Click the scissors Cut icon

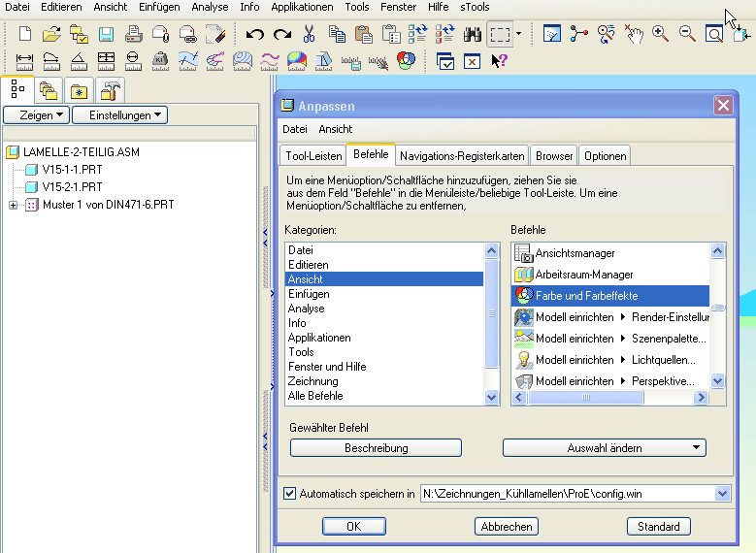pos(310,34)
